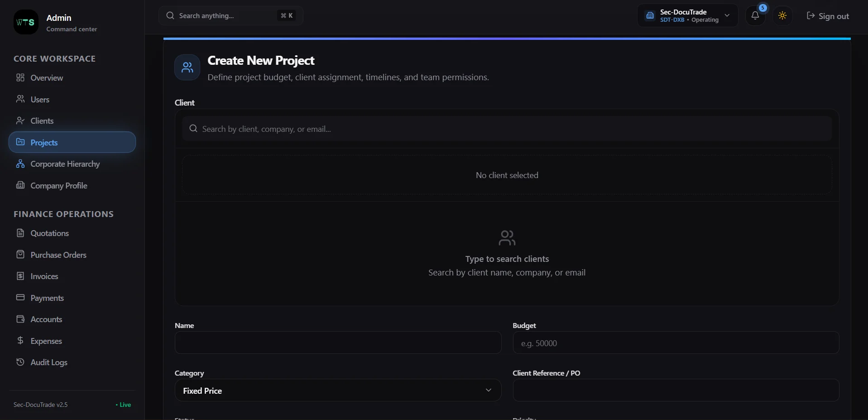Click the FINANCE OPERATIONS section header

pyautogui.click(x=63, y=214)
